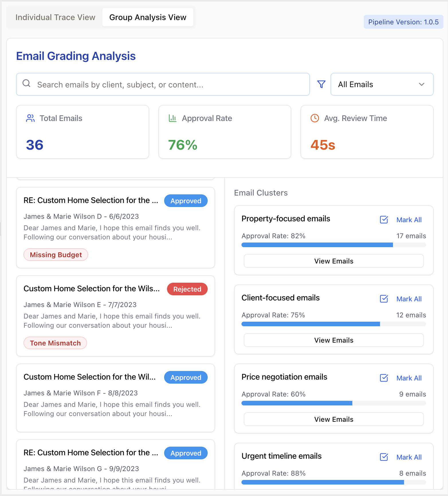The width and height of the screenshot is (448, 496).
Task: Mark All Client-focused emails
Action: [409, 299]
